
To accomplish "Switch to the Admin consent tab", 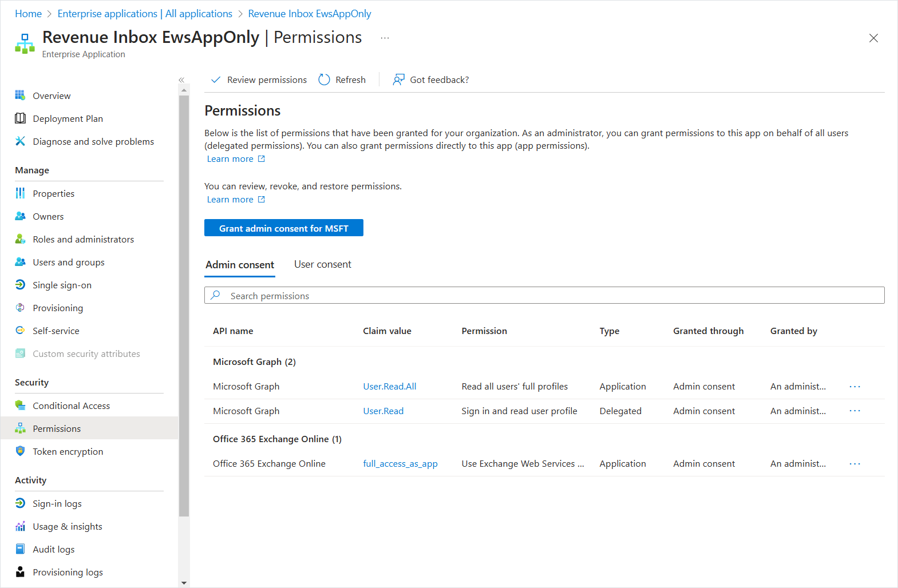I will [240, 265].
